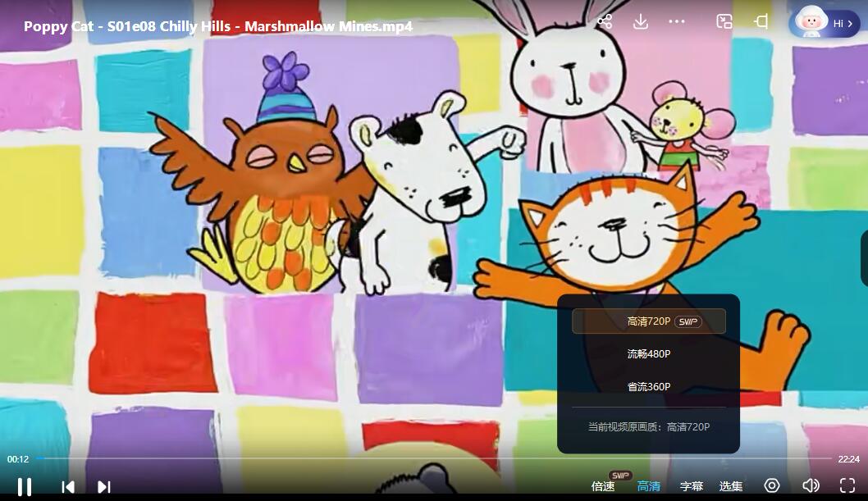Open the 字幕 subtitle options
This screenshot has width=868, height=501.
692,486
